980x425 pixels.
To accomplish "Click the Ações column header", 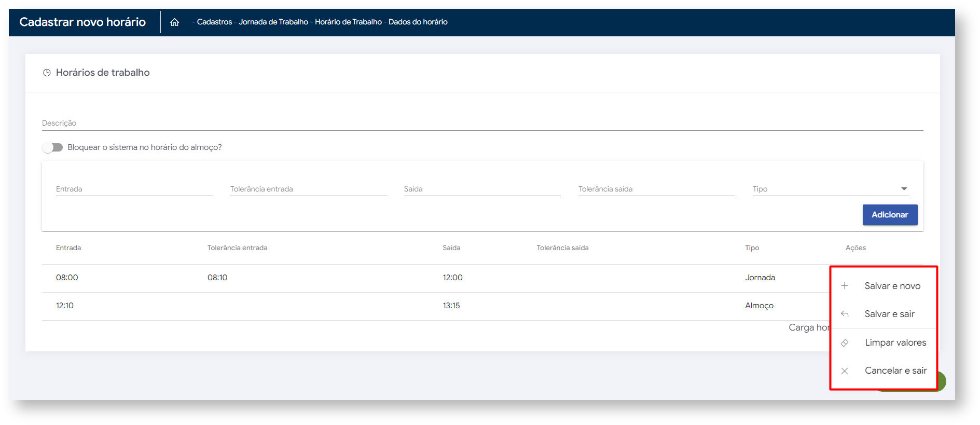I will point(855,248).
